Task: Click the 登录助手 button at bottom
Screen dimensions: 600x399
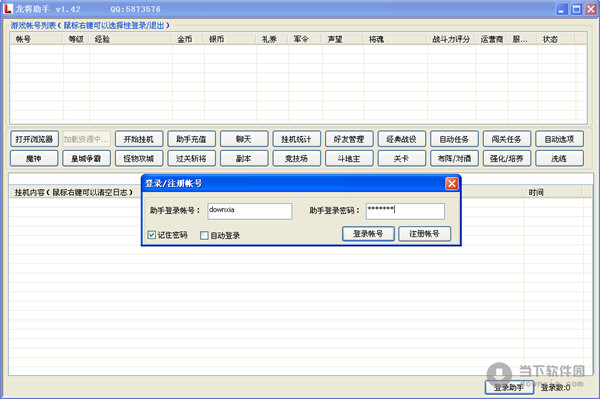Action: tap(509, 388)
